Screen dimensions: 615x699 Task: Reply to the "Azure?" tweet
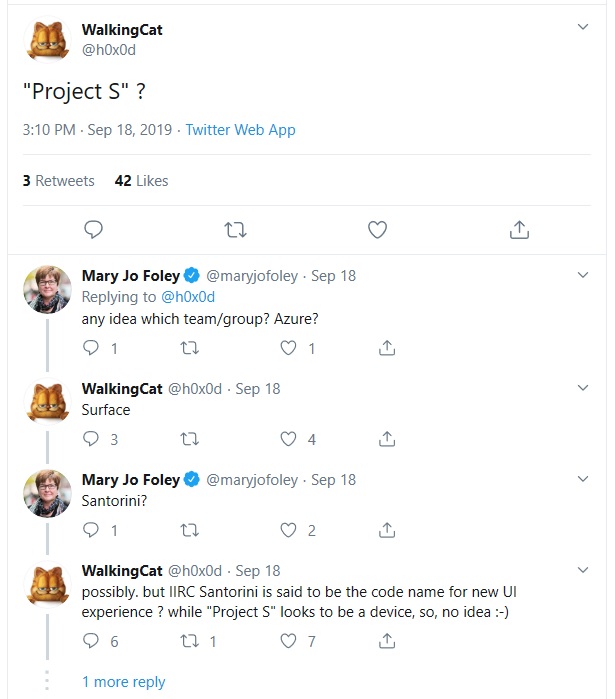coord(91,348)
